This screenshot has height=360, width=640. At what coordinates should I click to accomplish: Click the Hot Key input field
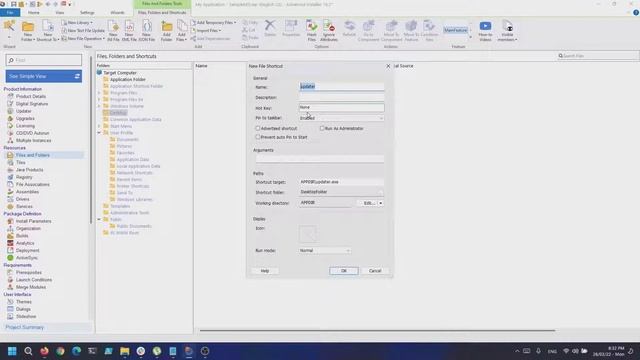[341, 107]
